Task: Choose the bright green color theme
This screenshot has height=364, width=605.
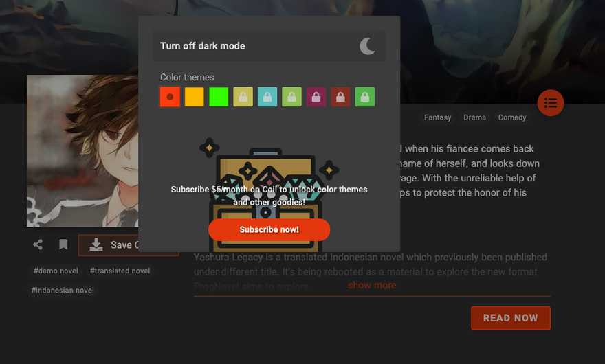Action: [219, 97]
